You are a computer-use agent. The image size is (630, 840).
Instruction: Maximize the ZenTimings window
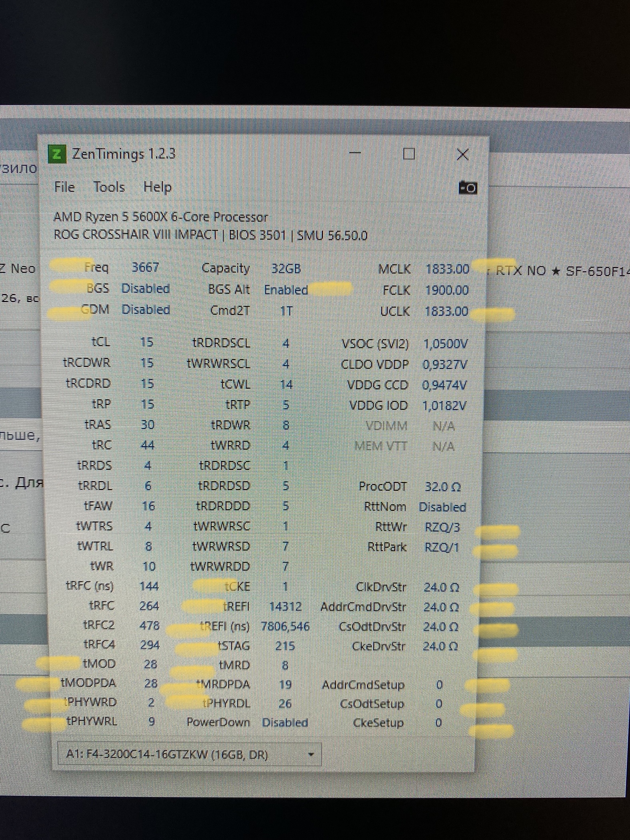coord(408,154)
